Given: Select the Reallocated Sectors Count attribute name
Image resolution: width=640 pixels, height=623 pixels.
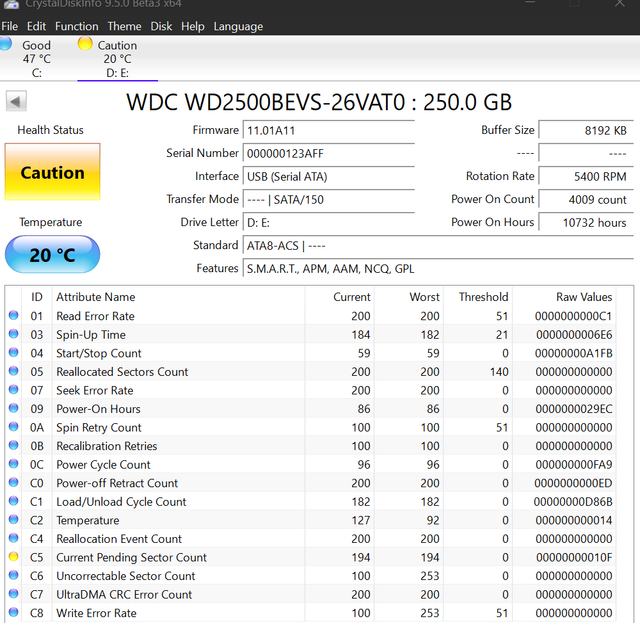Looking at the screenshot, I should tap(122, 372).
